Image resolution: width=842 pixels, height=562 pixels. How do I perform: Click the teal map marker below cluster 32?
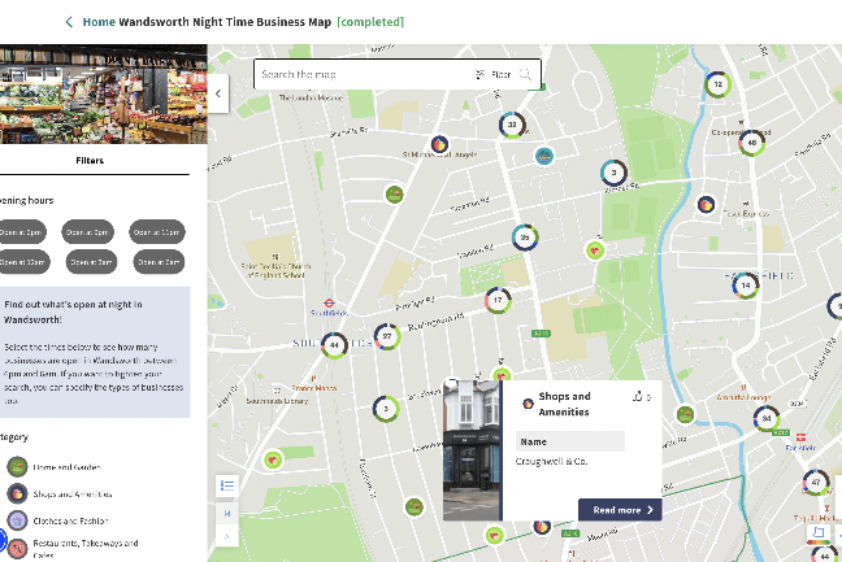pyautogui.click(x=544, y=156)
